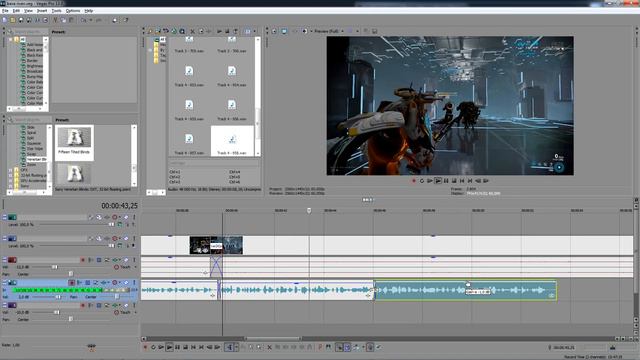Image resolution: width=640 pixels, height=360 pixels.
Task: Solo the red audio track
Action: click(x=134, y=260)
